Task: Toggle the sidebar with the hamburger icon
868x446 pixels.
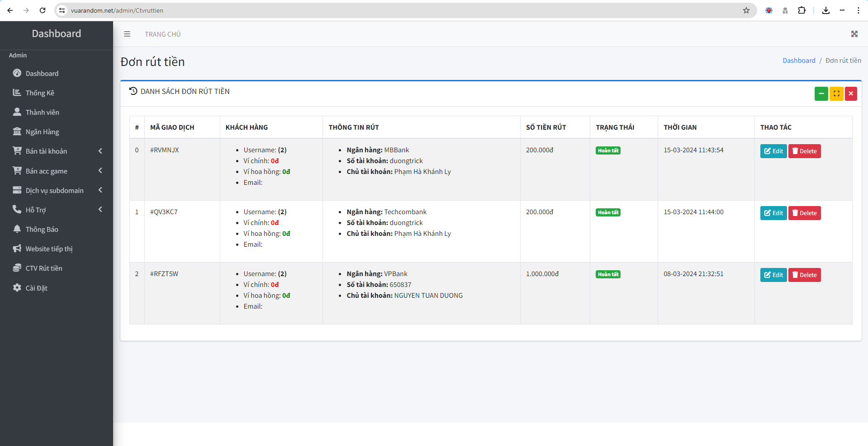Action: click(x=127, y=34)
